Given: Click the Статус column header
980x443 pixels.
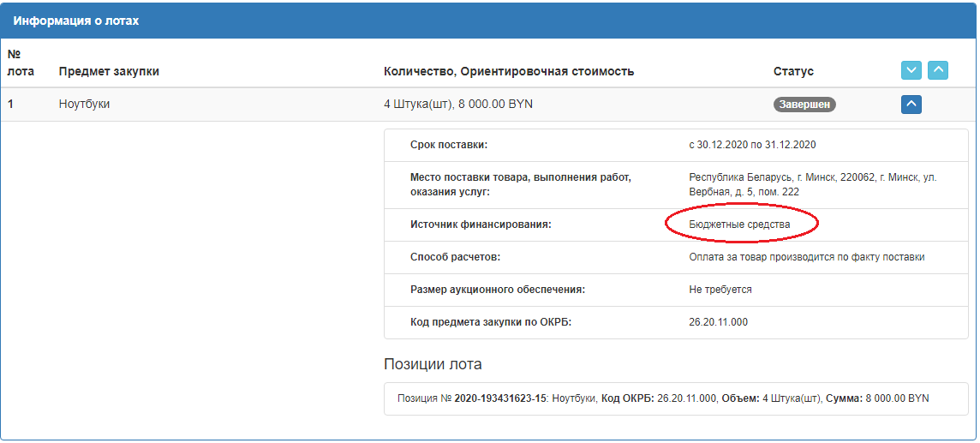Looking at the screenshot, I should tap(794, 71).
